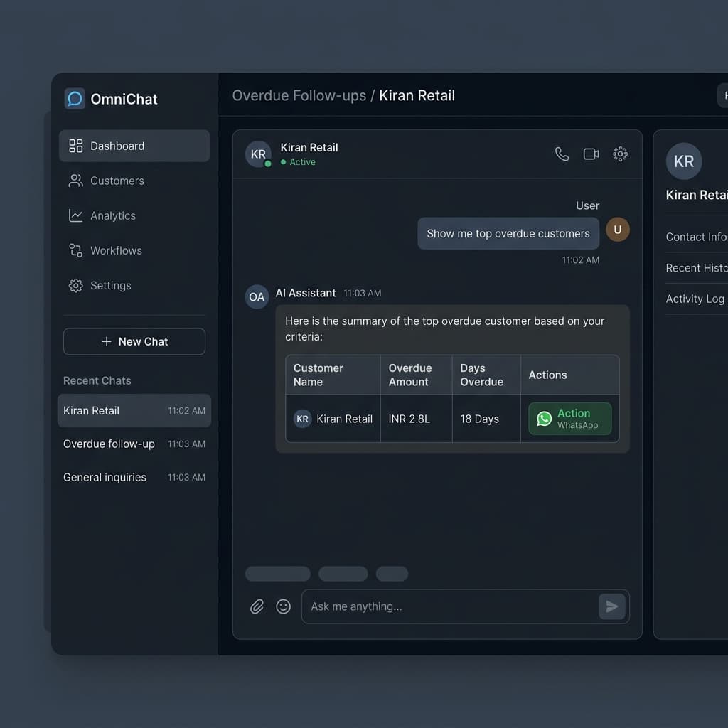Expand Contact Info section
This screenshot has height=728, width=728.
click(x=697, y=237)
